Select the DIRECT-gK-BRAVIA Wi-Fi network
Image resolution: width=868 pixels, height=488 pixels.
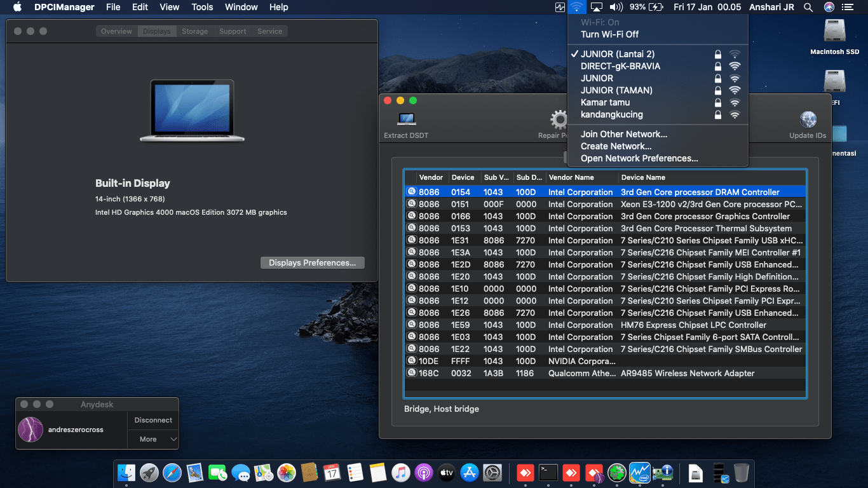point(620,66)
